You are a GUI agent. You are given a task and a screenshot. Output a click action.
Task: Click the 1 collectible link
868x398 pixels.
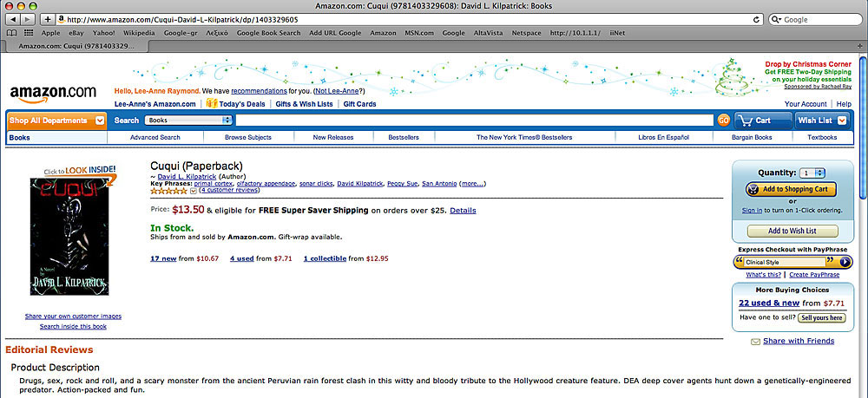pos(325,258)
